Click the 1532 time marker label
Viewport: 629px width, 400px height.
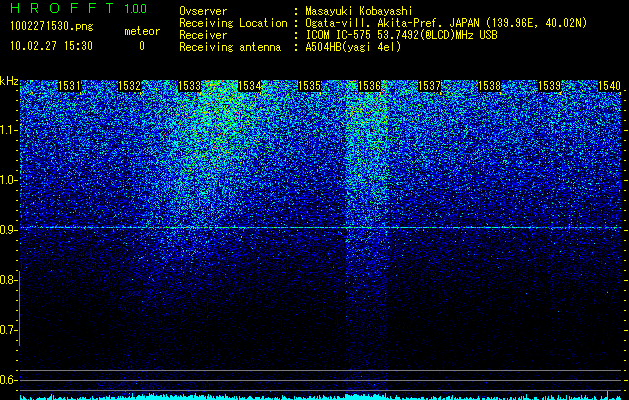(130, 86)
